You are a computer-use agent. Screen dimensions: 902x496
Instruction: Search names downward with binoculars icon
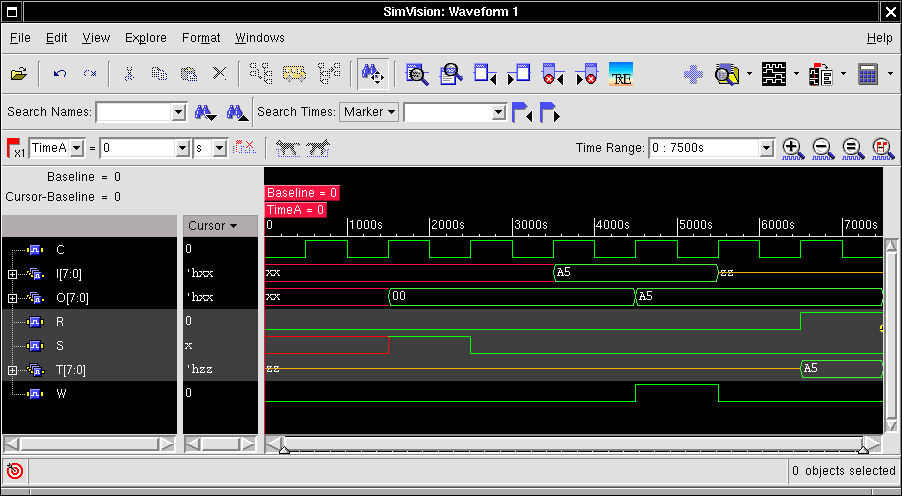tap(205, 112)
